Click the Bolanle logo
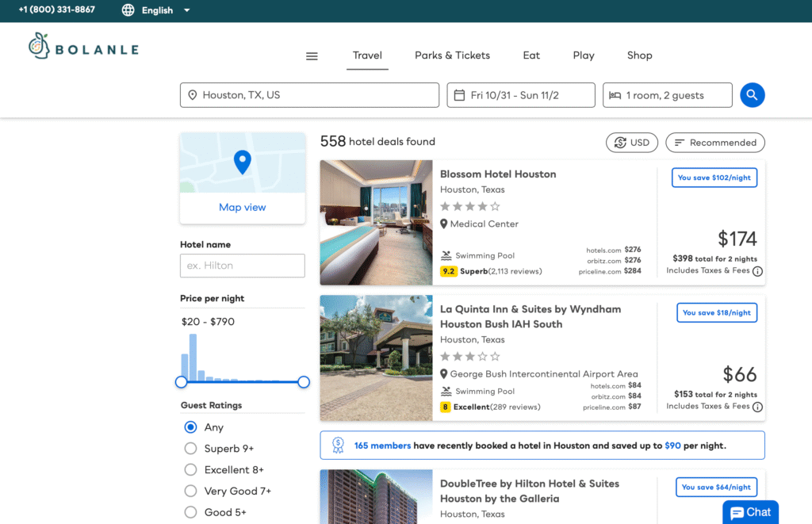Image resolution: width=812 pixels, height=524 pixels. (x=84, y=47)
